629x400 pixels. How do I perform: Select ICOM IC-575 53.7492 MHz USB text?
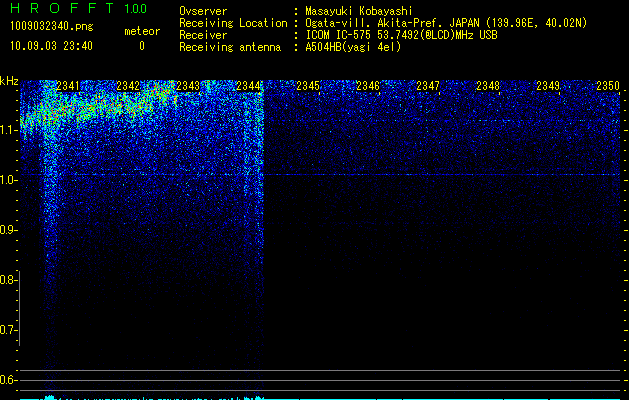point(401,35)
